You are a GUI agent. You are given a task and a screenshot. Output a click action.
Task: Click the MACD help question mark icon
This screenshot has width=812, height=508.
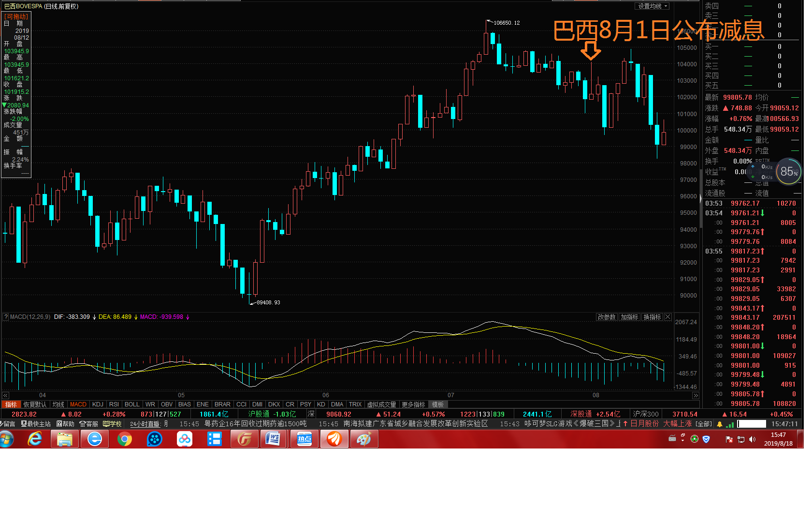pos(6,317)
